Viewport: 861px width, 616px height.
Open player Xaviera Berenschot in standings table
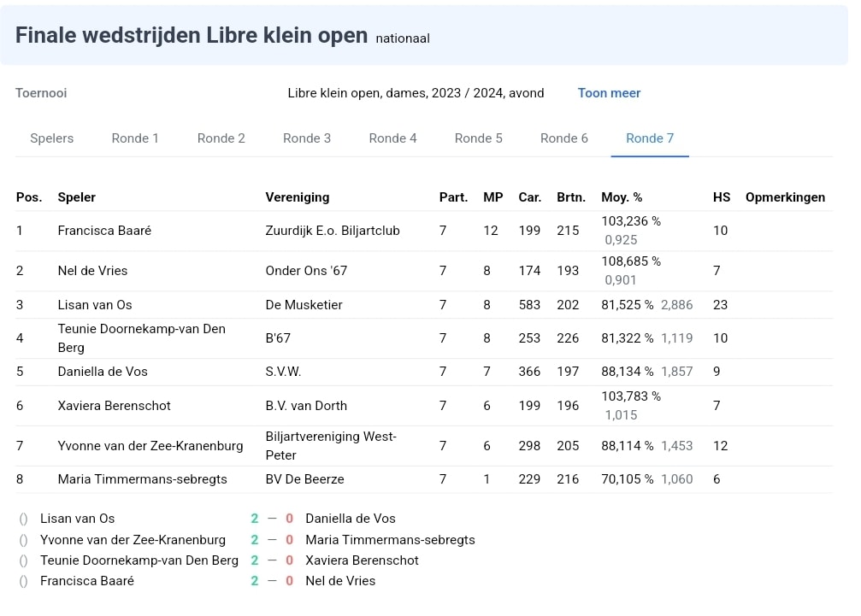[x=115, y=406]
